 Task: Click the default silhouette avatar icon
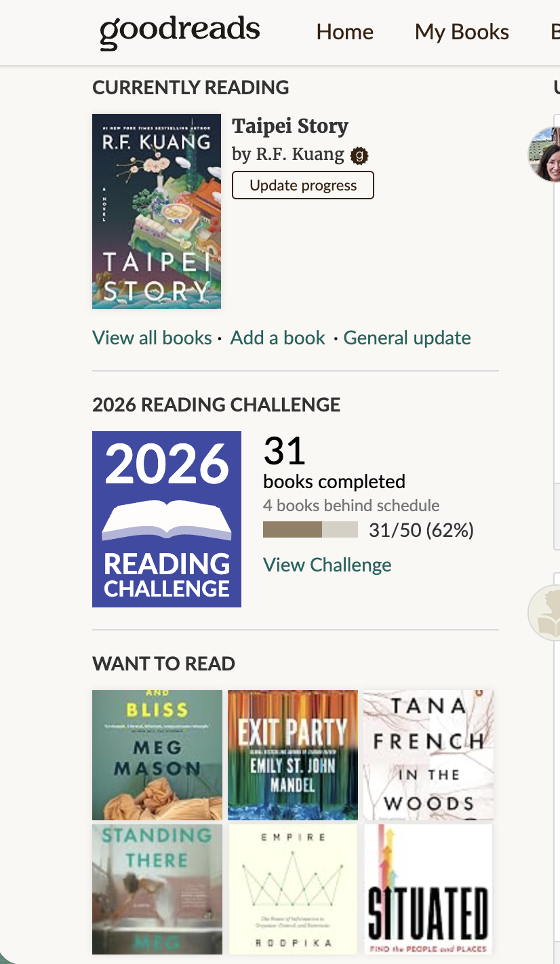tap(544, 613)
